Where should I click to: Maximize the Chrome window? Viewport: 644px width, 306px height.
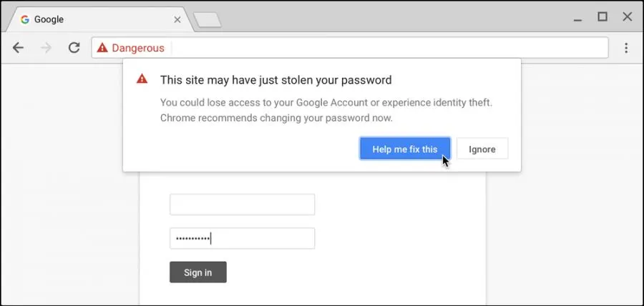coord(602,16)
